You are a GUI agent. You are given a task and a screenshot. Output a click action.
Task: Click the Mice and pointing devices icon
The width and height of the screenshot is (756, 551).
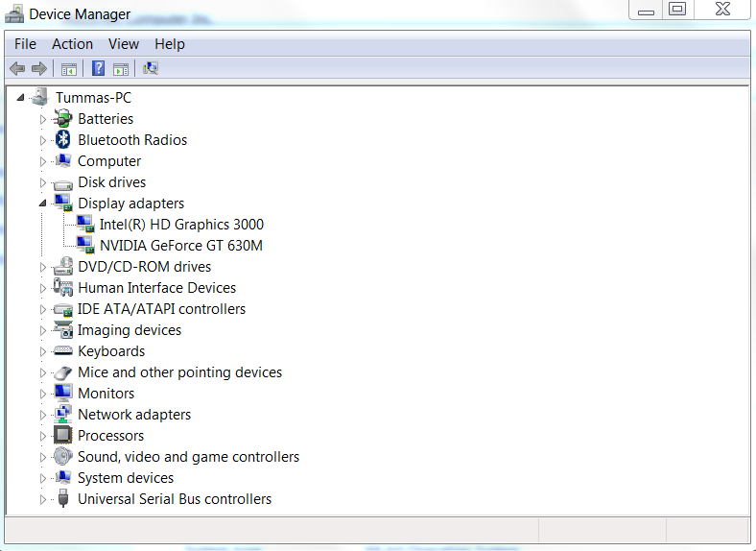click(62, 372)
